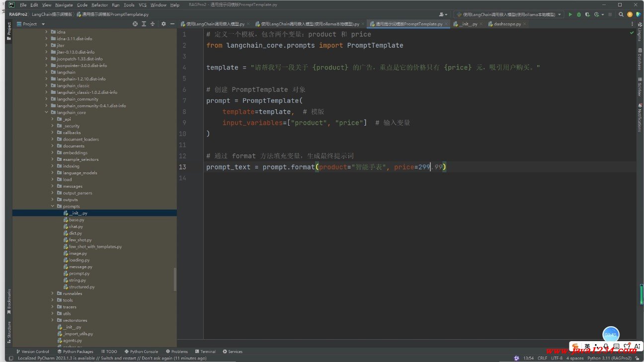Open Search Everywhere magnifier icon
This screenshot has width=644, height=362.
[621, 14]
